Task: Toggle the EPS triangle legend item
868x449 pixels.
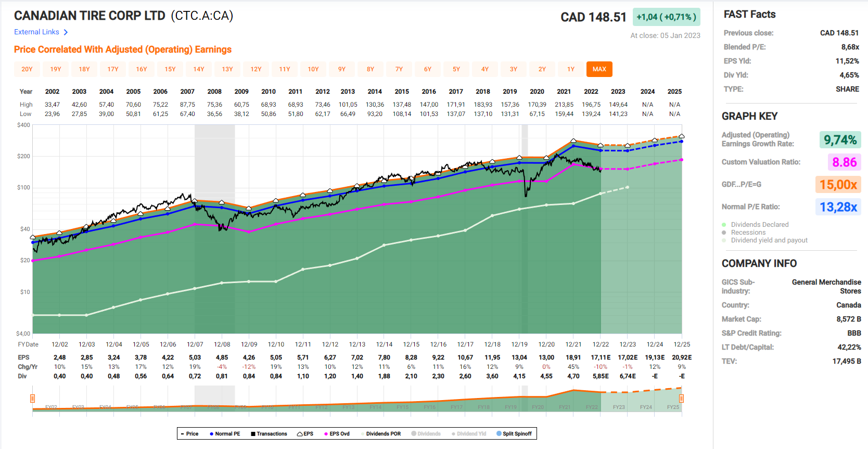Action: 300,434
